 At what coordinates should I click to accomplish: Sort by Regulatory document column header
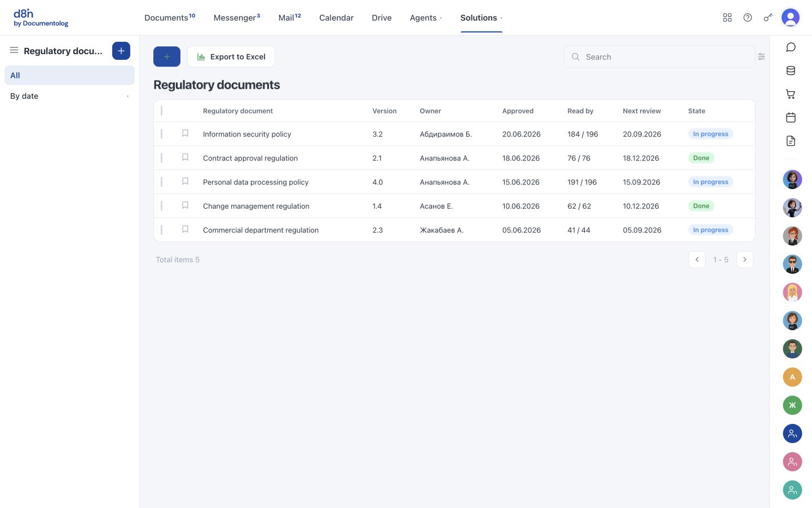click(x=238, y=111)
